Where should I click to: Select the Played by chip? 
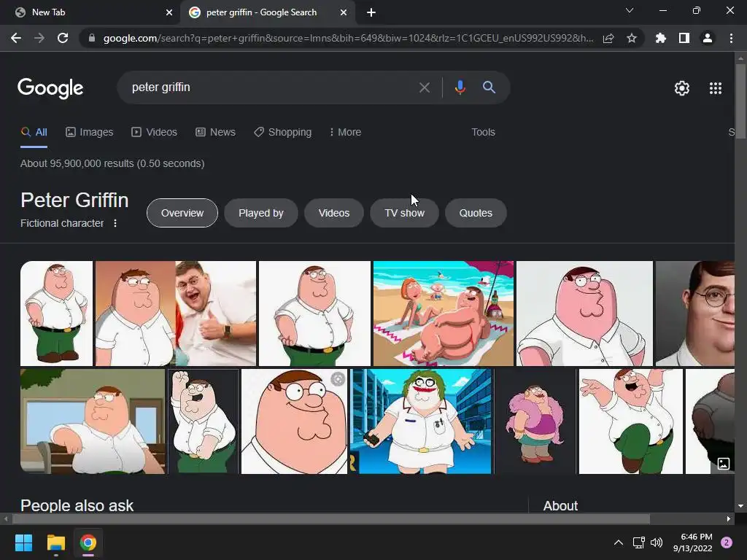point(261,213)
